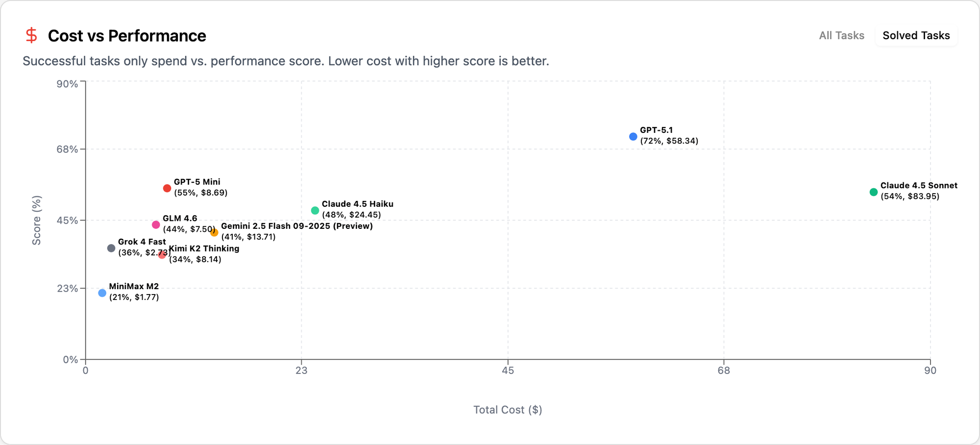
Task: Click the Cost vs Performance heading
Action: 127,36
